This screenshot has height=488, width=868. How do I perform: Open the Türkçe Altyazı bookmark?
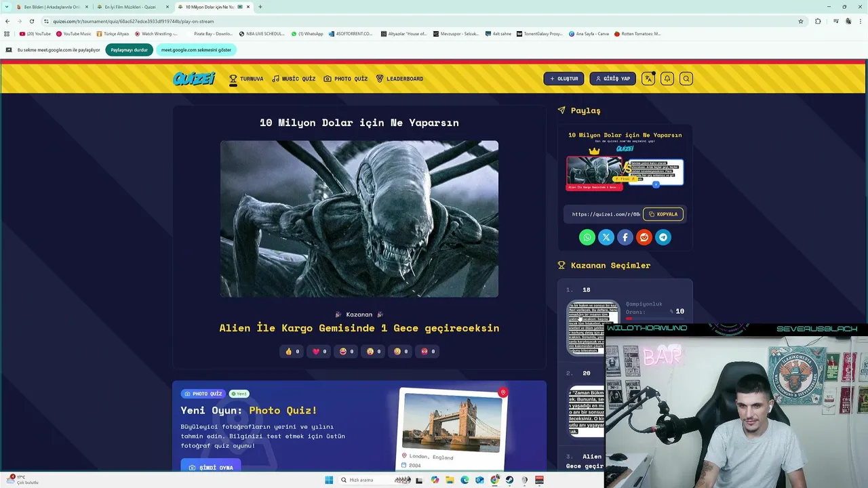113,34
